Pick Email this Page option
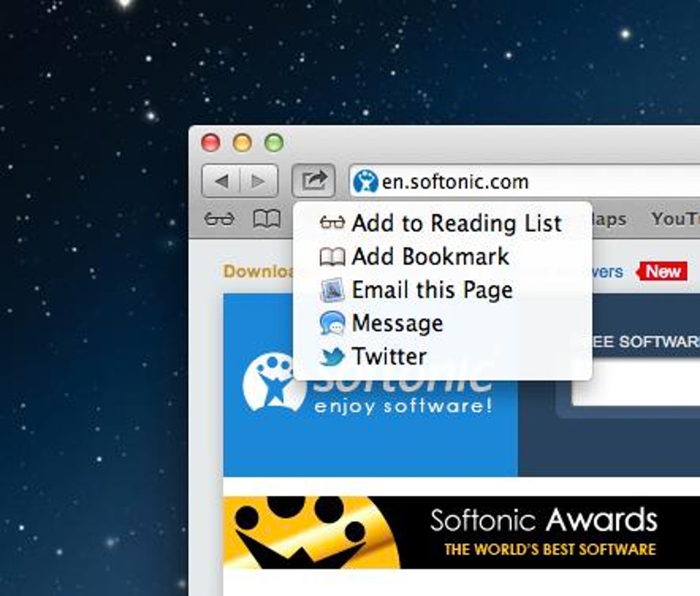This screenshot has width=700, height=596. (443, 290)
